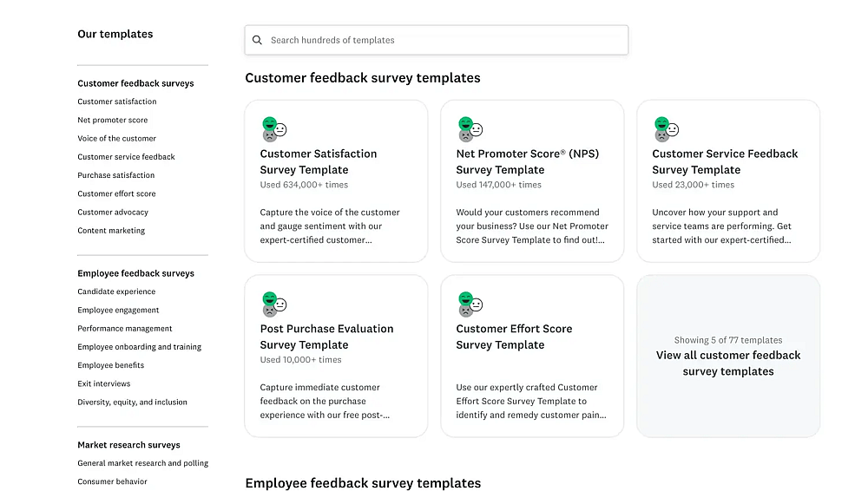The height and width of the screenshot is (491, 868).
Task: Click 'Uncover how your support' description
Action: [x=722, y=226]
